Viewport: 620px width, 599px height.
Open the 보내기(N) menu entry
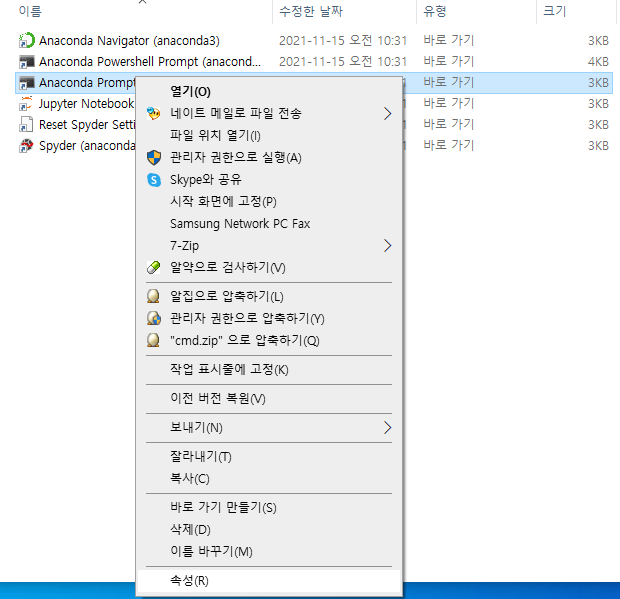[269, 427]
